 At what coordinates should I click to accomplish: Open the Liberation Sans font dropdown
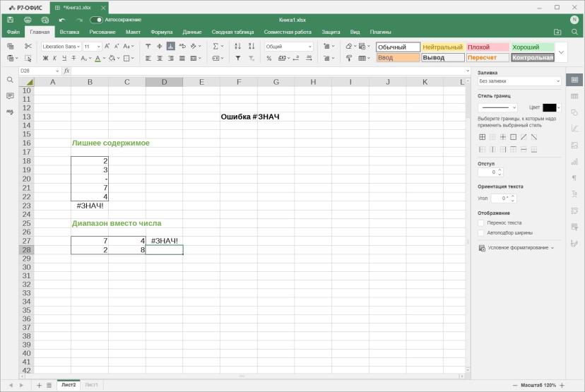coord(61,47)
